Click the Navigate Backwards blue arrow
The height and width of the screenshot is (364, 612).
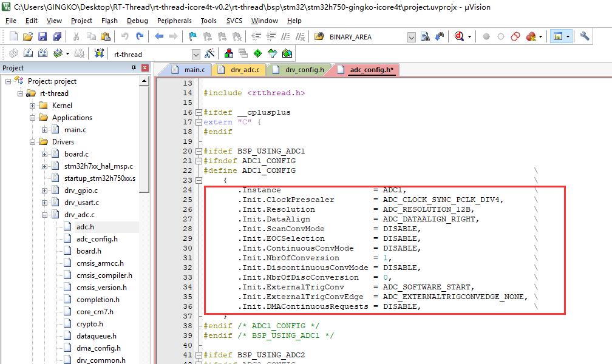point(159,36)
